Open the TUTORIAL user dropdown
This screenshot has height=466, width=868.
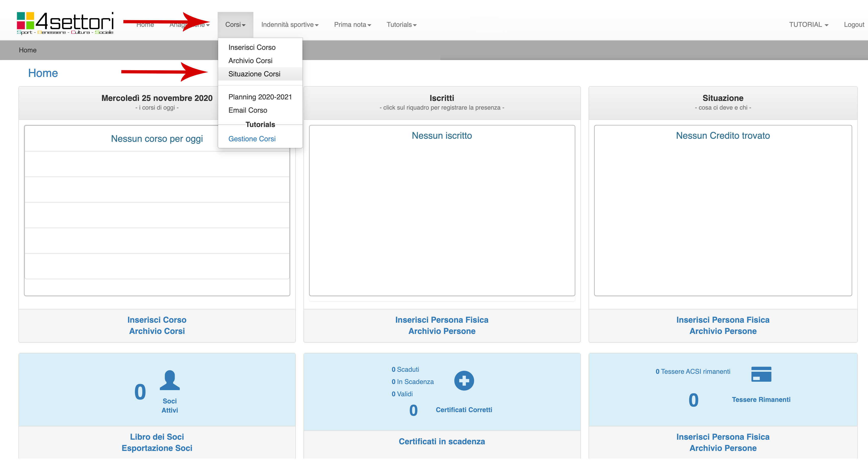tap(808, 25)
